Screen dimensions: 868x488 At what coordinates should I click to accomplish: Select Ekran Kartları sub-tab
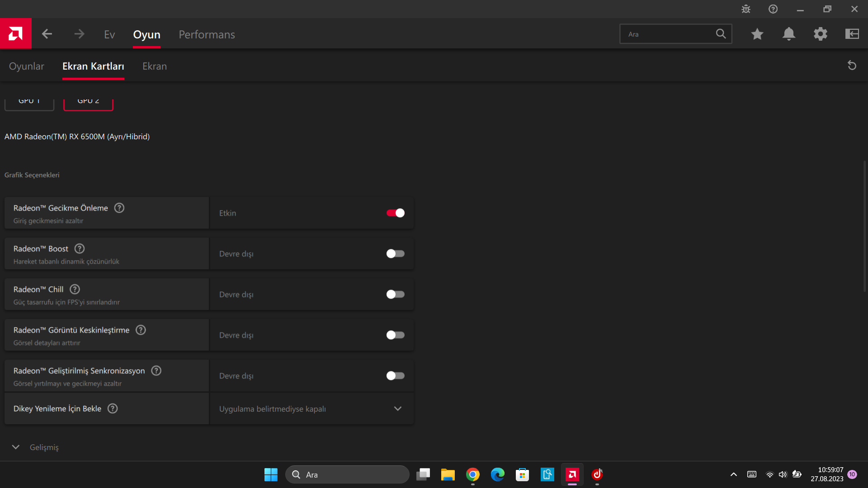click(93, 66)
